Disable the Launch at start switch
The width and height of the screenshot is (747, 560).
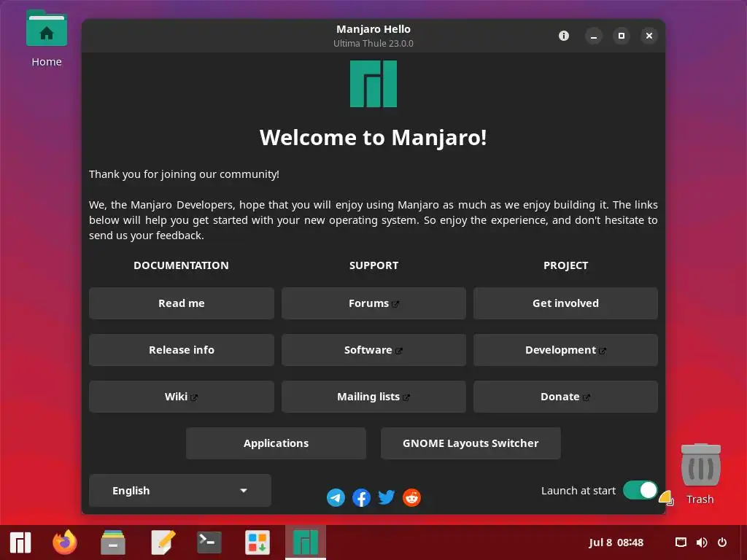(640, 490)
